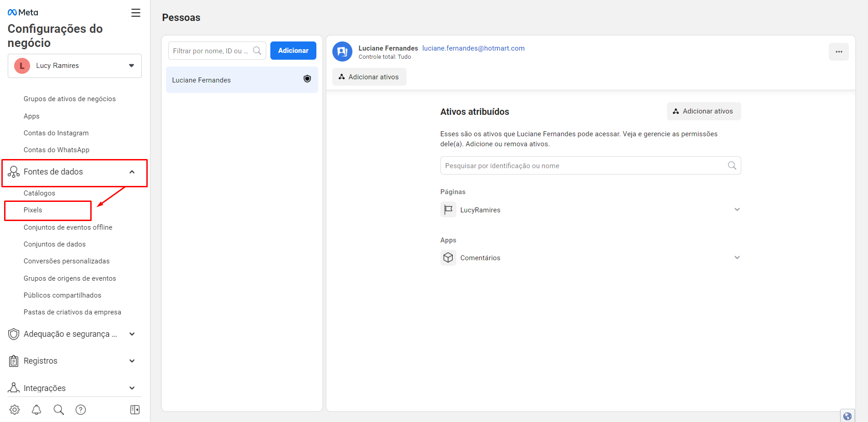
Task: Click Adicionar ativos beside Ativos atribuídos
Action: (x=703, y=111)
